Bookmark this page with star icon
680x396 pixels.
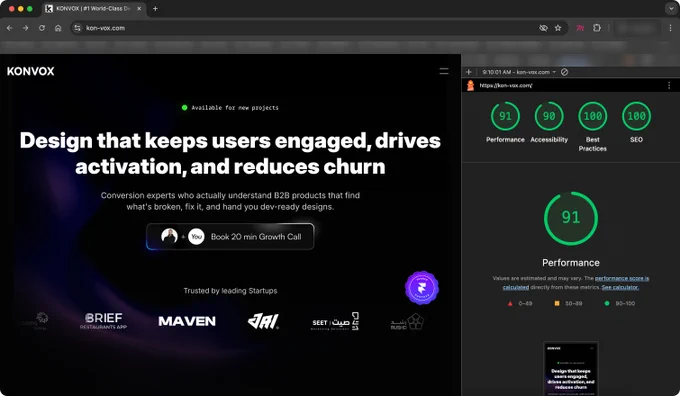pos(558,28)
